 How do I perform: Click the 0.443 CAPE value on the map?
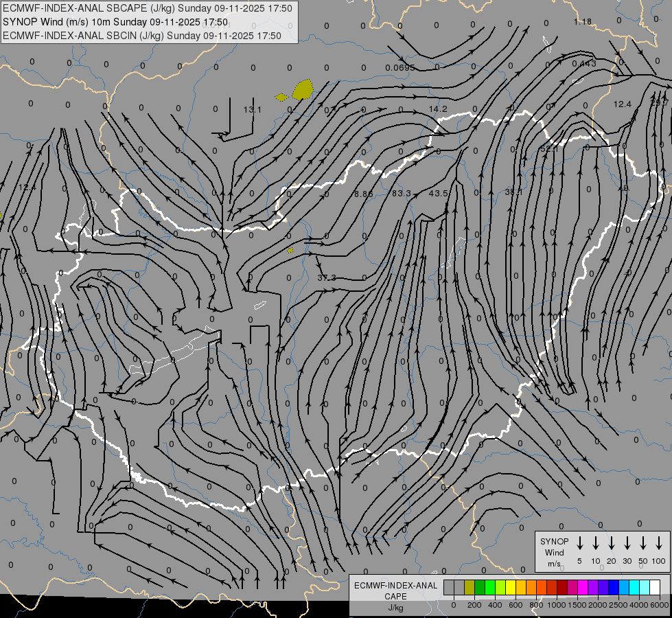point(584,63)
